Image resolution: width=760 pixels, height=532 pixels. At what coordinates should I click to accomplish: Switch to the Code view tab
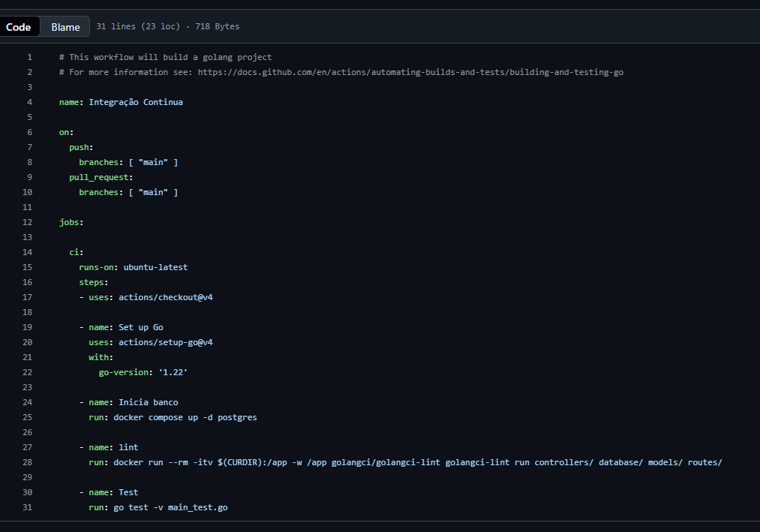(19, 27)
